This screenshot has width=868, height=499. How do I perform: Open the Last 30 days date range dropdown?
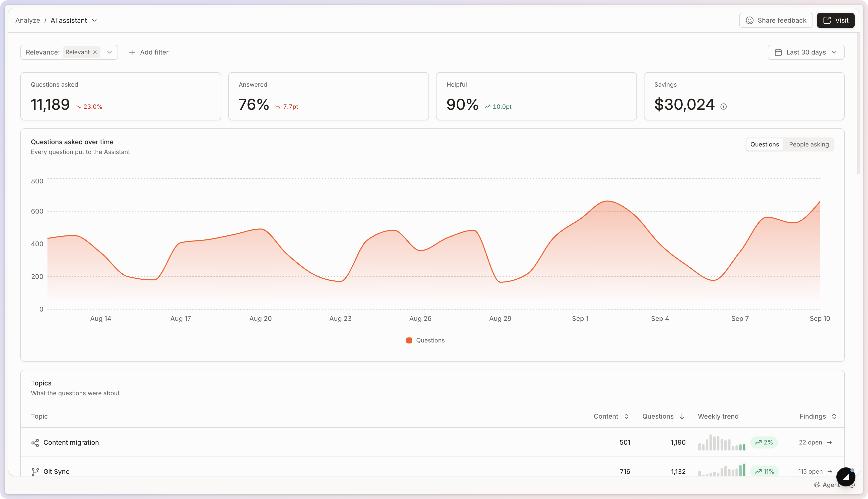tap(806, 53)
